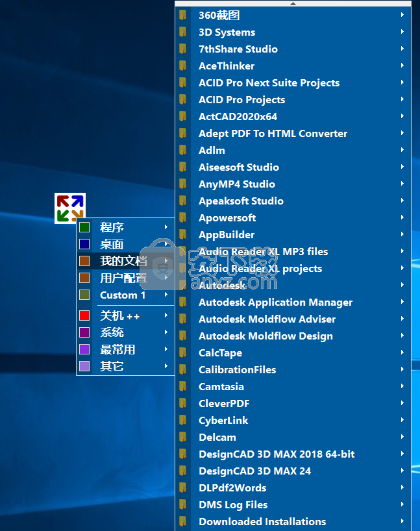Click the folder icon beside AceThinker
The height and width of the screenshot is (531, 420).
(182, 66)
